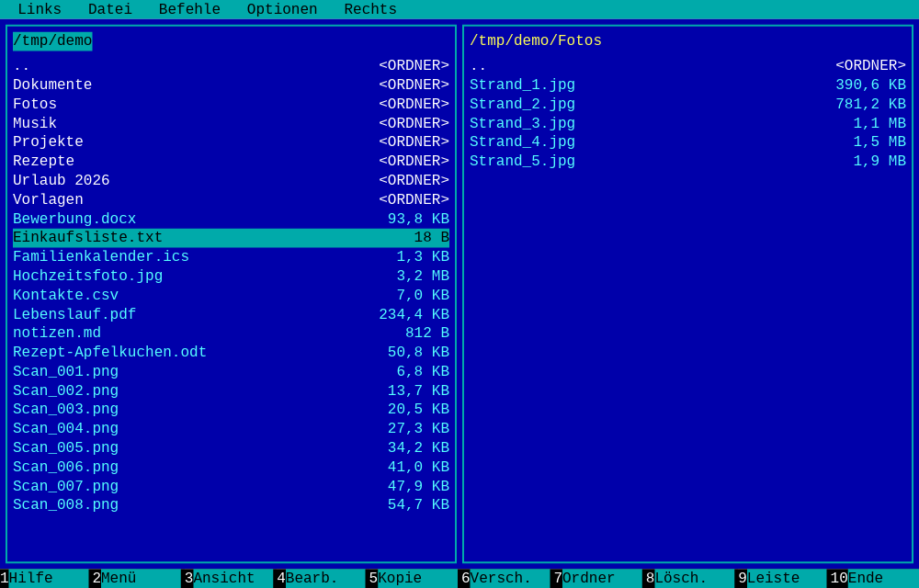919x588 pixels.
Task: Select the Rezepte folder row
Action: coord(231,161)
